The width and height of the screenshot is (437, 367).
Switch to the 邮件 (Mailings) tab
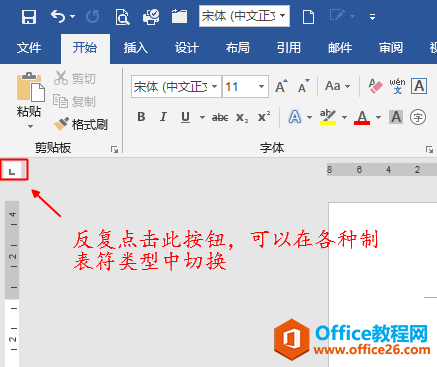pos(340,48)
